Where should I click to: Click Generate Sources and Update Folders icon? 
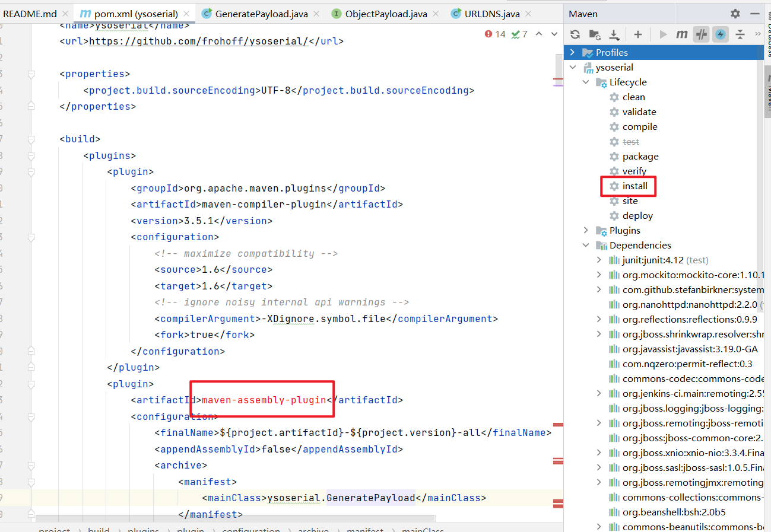click(x=595, y=34)
